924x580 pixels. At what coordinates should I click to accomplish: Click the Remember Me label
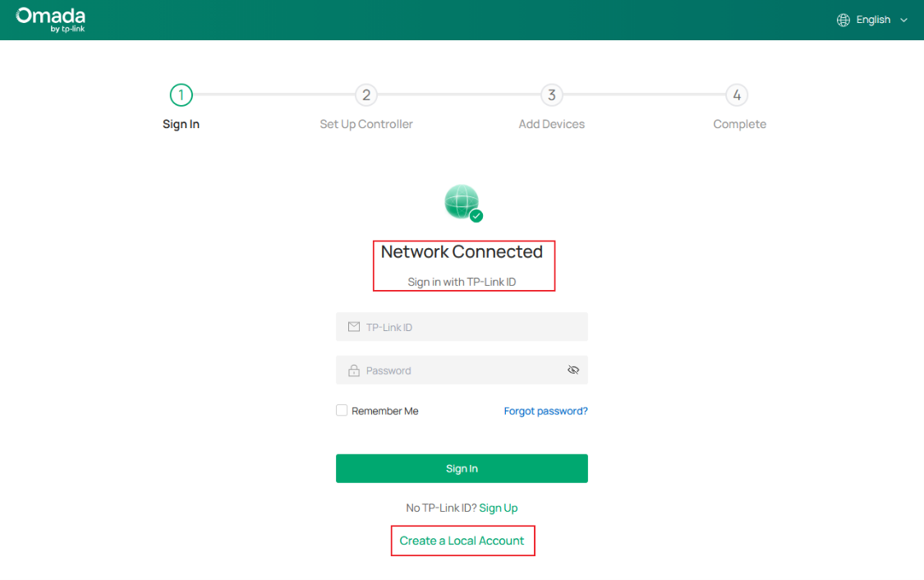(x=385, y=411)
